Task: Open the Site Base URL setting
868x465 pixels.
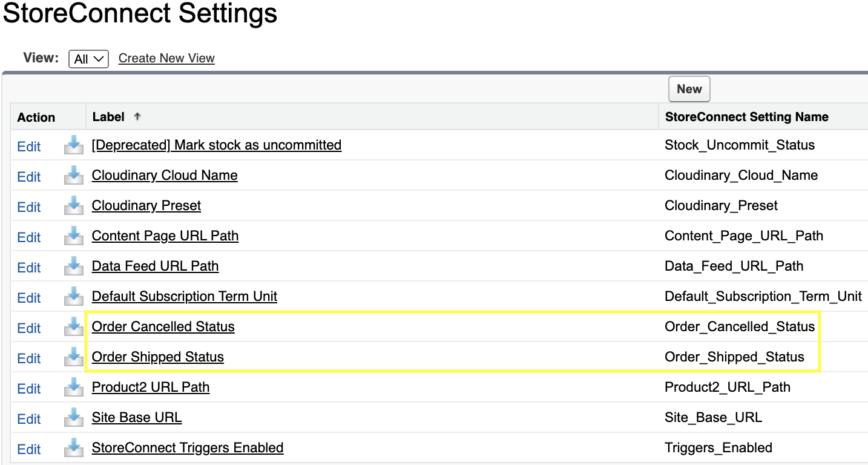Action: 136,417
